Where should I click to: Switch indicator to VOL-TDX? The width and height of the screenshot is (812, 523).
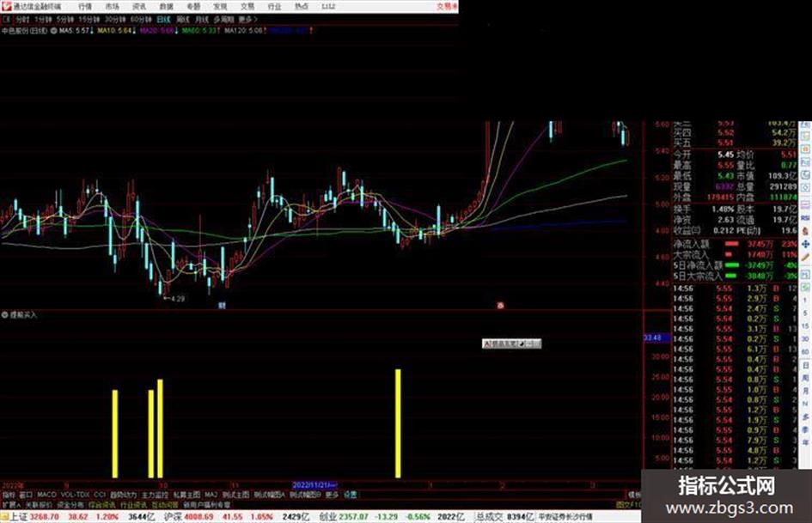click(75, 495)
